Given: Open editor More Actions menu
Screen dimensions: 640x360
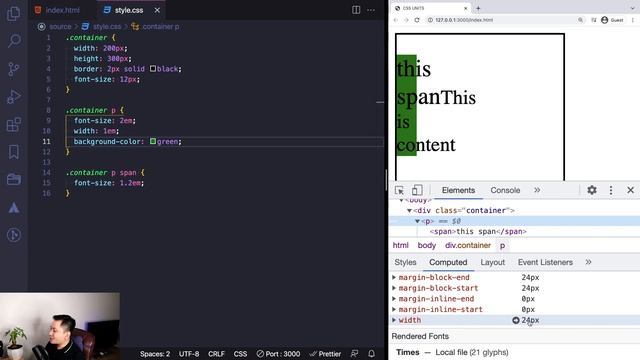Looking at the screenshot, I should click(x=371, y=10).
